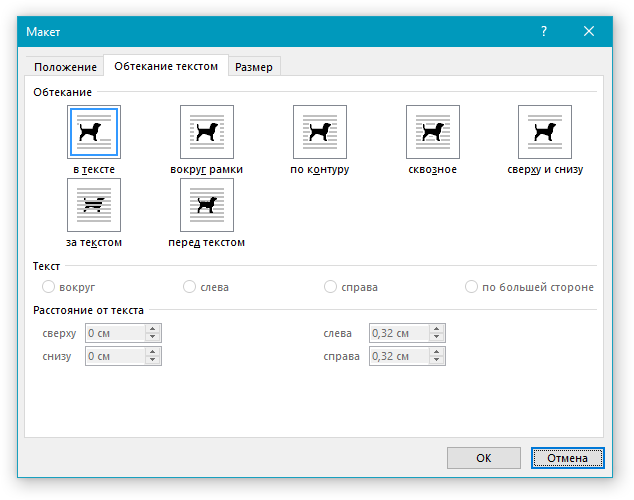The height and width of the screenshot is (500, 634).
Task: Open the Размер tab
Action: pos(254,67)
